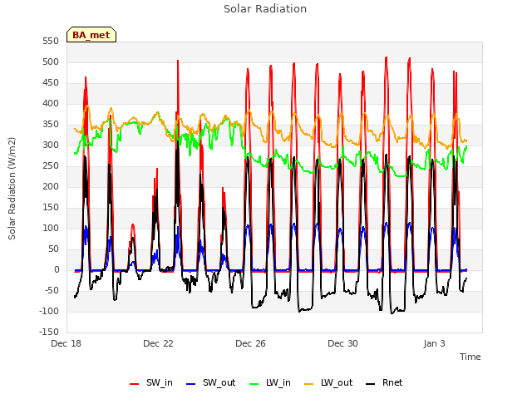Viewport: 532px width, 399px height.
Task: Click the Solar Radiation (W/m2) axis label
Action: pyautogui.click(x=12, y=189)
